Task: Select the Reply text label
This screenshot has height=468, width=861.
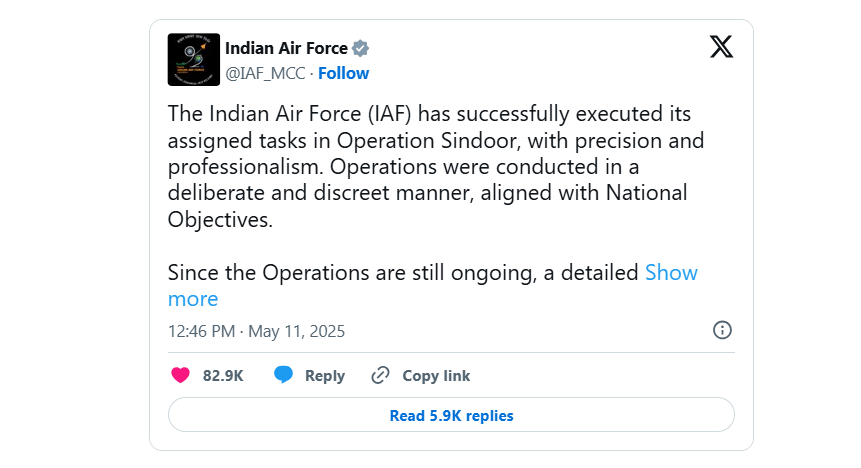Action: coord(325,376)
